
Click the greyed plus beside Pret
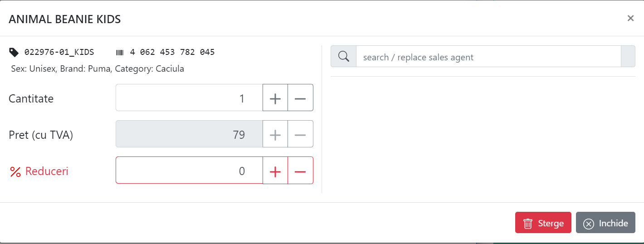pyautogui.click(x=275, y=134)
